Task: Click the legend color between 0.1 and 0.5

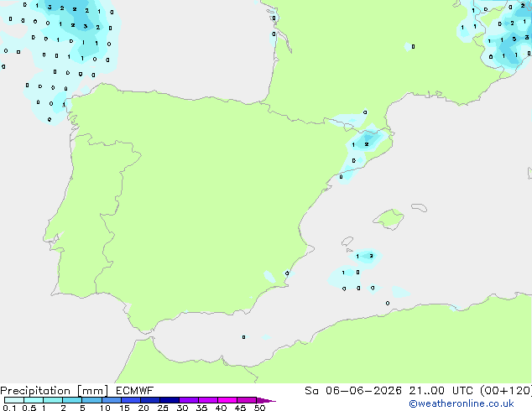Action: 14,400
